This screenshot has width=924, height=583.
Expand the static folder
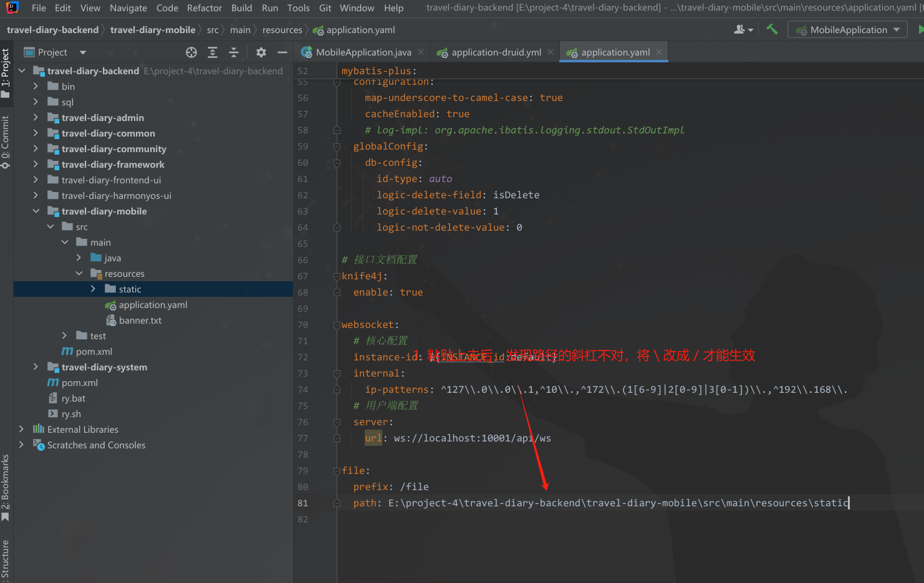(93, 289)
